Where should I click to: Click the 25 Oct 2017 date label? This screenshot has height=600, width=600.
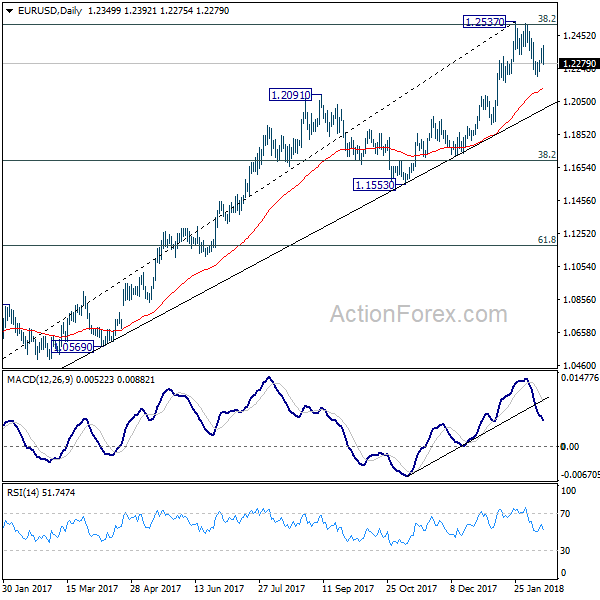click(411, 588)
